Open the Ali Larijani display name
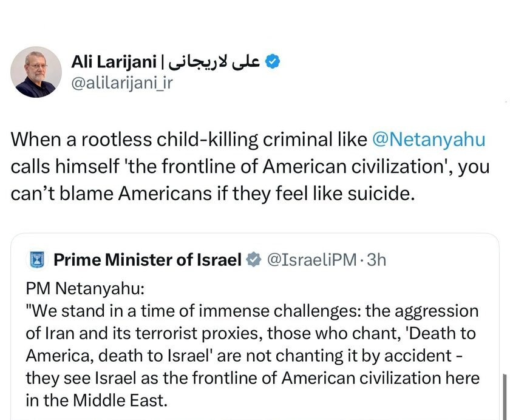Viewport: 510px width, 420px height. pyautogui.click(x=114, y=62)
